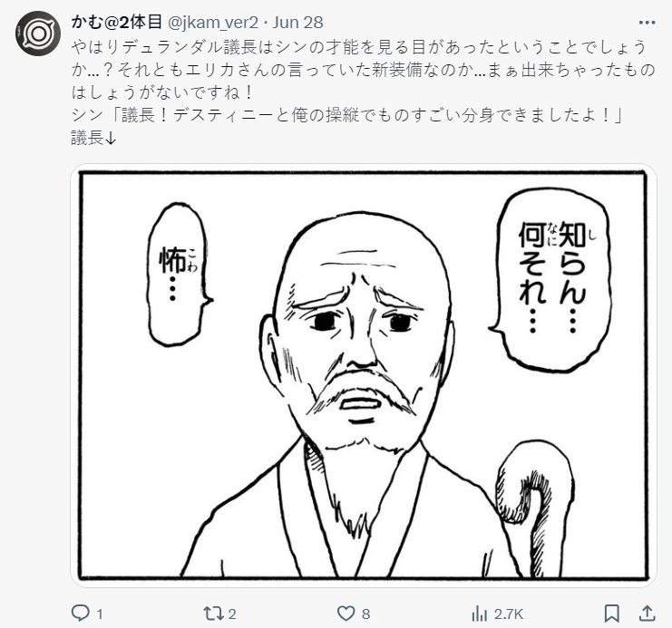View analytics bar chart icon
The image size is (672, 628).
tap(479, 614)
